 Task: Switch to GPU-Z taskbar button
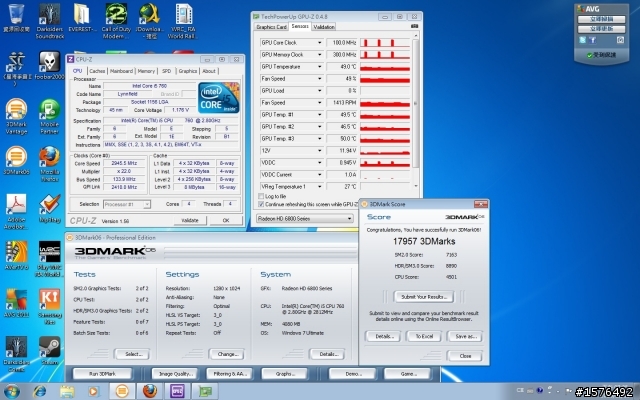[205, 391]
